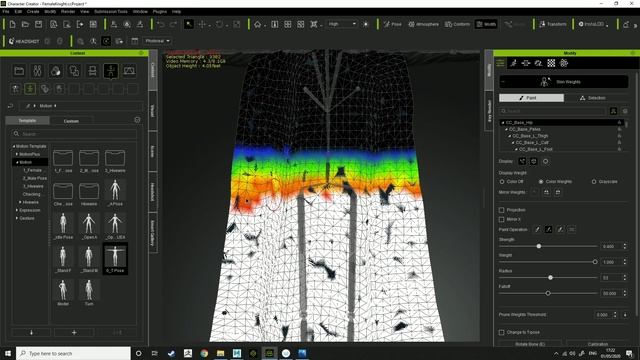This screenshot has width=640, height=360.
Task: Select the Color Off radio button
Action: click(502, 182)
